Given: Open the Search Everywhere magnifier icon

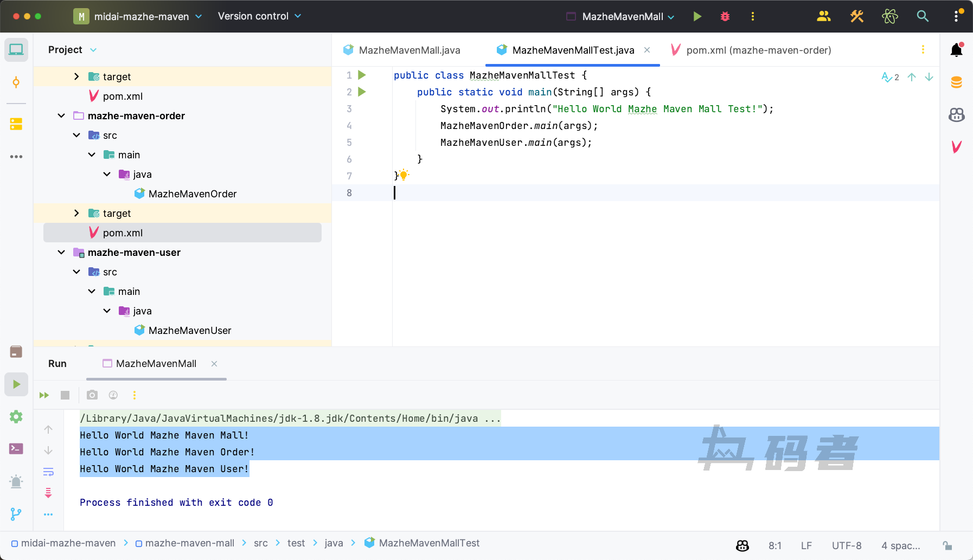Looking at the screenshot, I should pos(923,16).
